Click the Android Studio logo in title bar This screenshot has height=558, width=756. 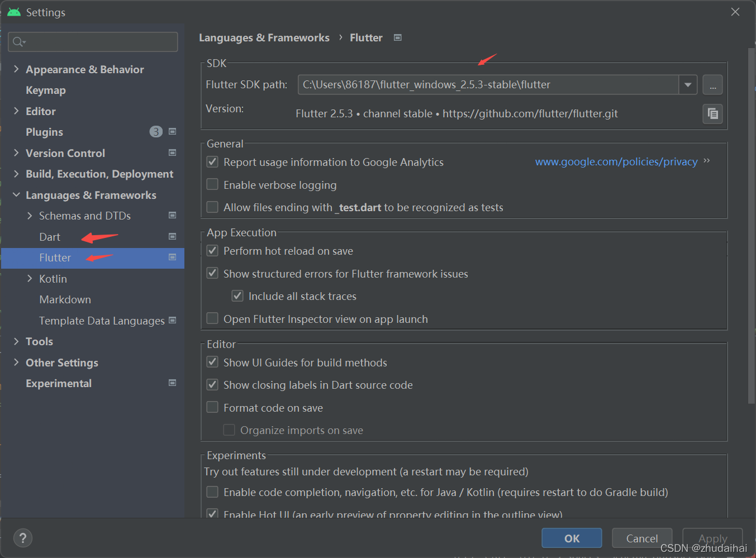coord(14,12)
